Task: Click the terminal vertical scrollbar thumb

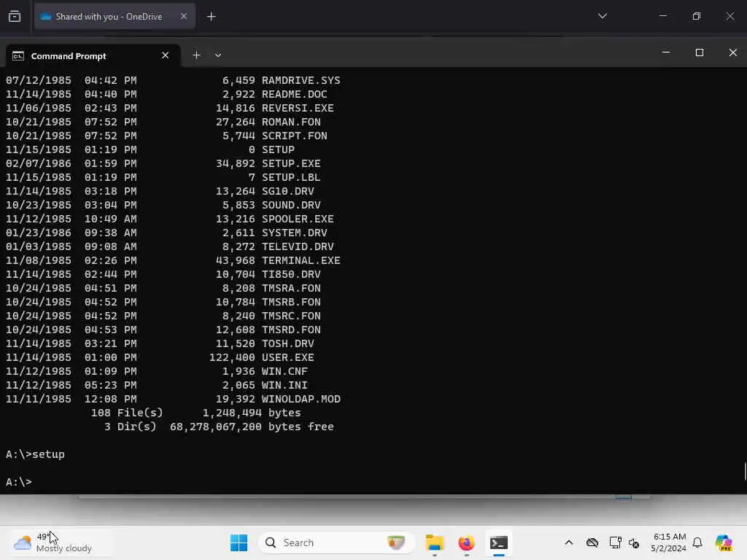Action: tap(745, 471)
